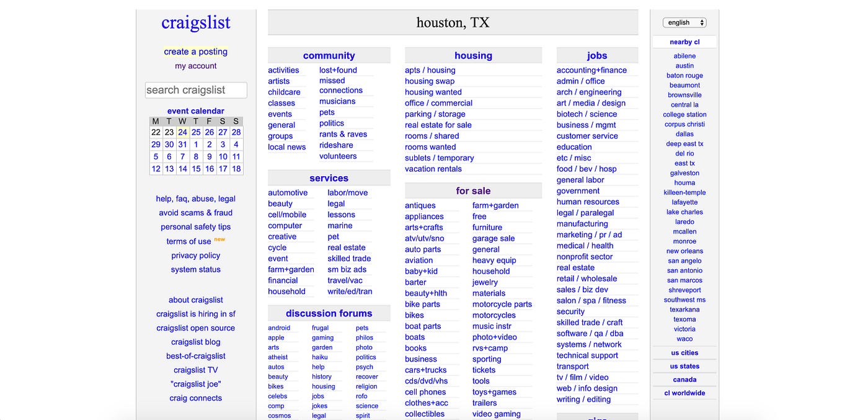Browse web / info design jobs

pyautogui.click(x=587, y=388)
